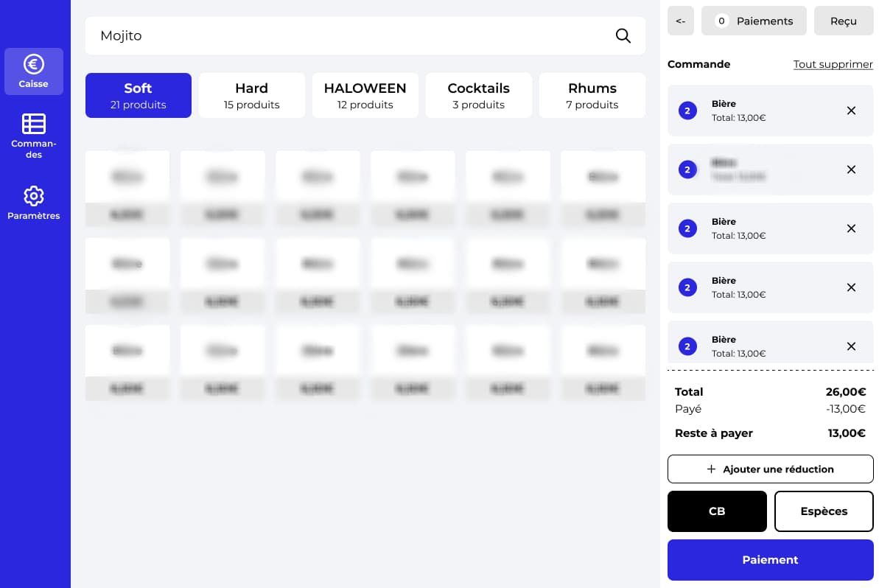Select the Soft category tab

tap(139, 96)
